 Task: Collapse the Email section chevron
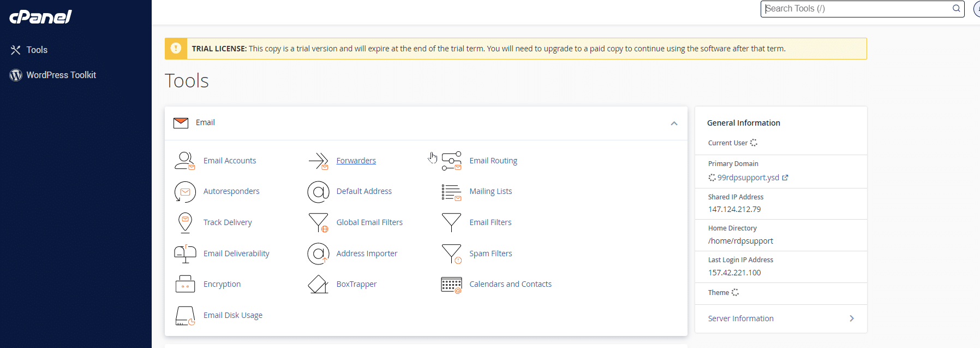click(674, 123)
